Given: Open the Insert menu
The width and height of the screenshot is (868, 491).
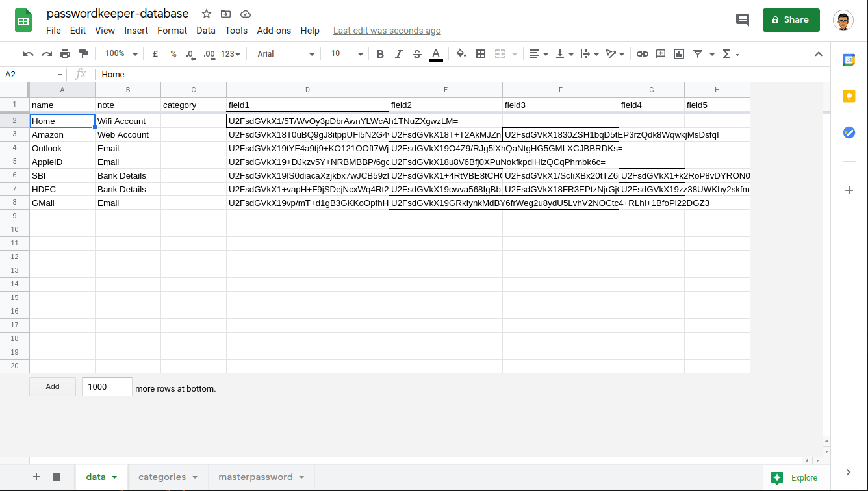Looking at the screenshot, I should pos(136,31).
